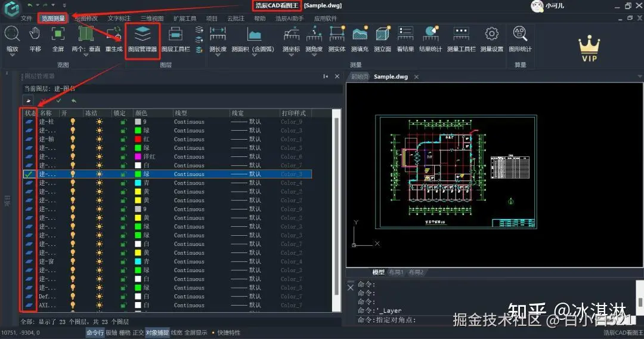The image size is (644, 339).
Task: Click 极轴 polar button in status bar
Action: point(112,332)
